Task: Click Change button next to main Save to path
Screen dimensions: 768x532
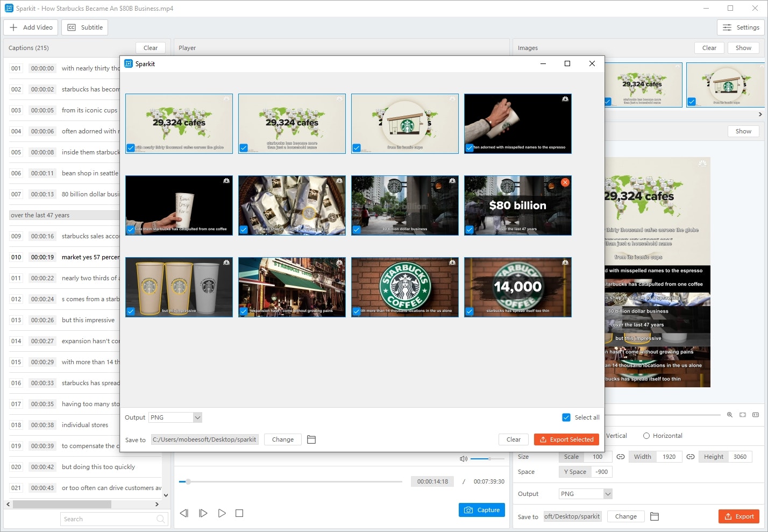Action: point(626,516)
